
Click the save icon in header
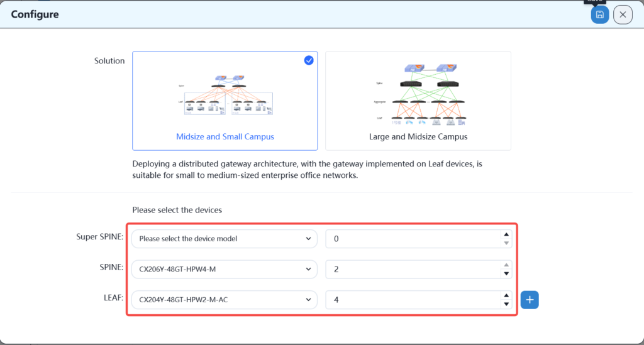click(600, 14)
